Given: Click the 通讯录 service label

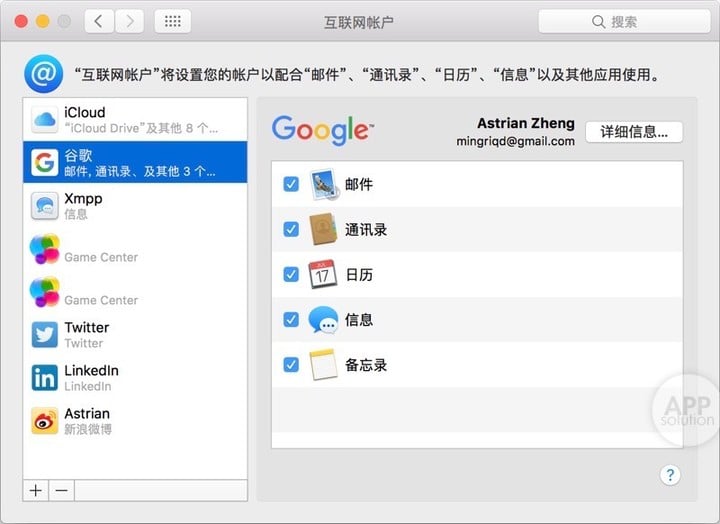Looking at the screenshot, I should [366, 230].
